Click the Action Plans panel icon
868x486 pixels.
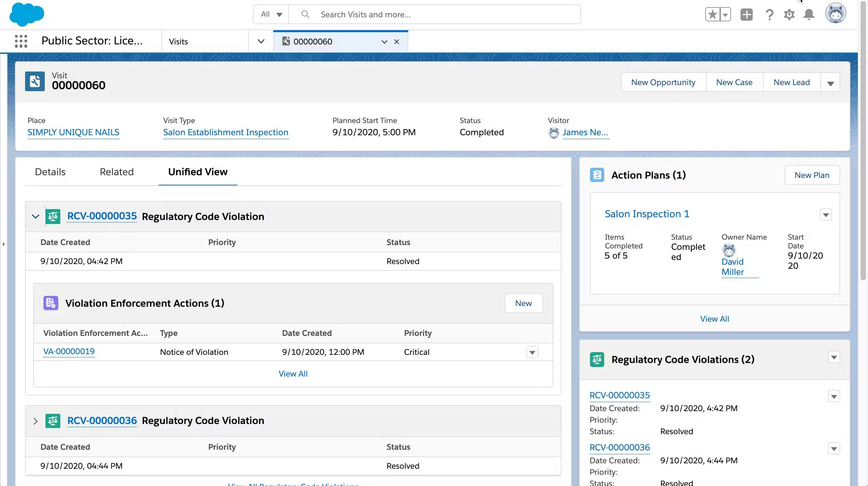(597, 175)
